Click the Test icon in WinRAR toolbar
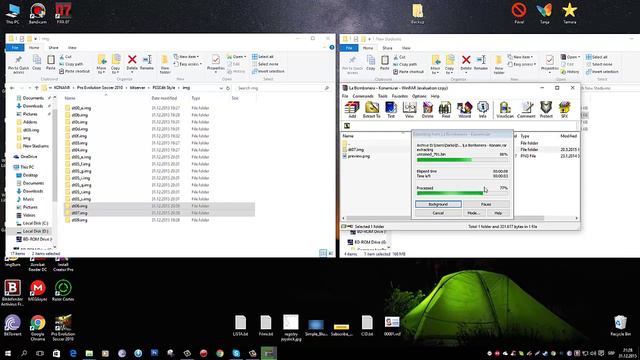Screen dimensions: 640x360 [391, 110]
